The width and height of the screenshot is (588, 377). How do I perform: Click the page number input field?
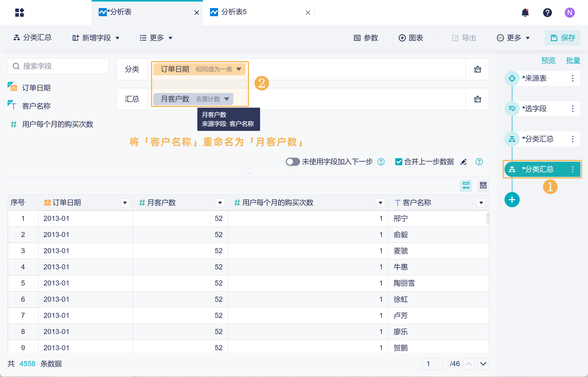click(432, 364)
